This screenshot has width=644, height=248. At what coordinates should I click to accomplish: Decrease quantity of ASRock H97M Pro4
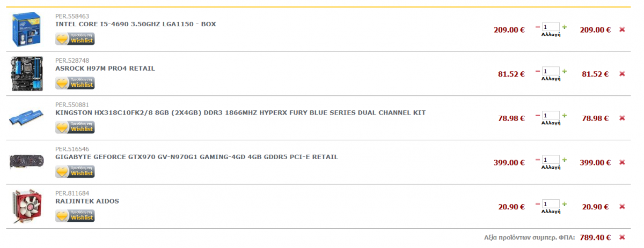(538, 71)
